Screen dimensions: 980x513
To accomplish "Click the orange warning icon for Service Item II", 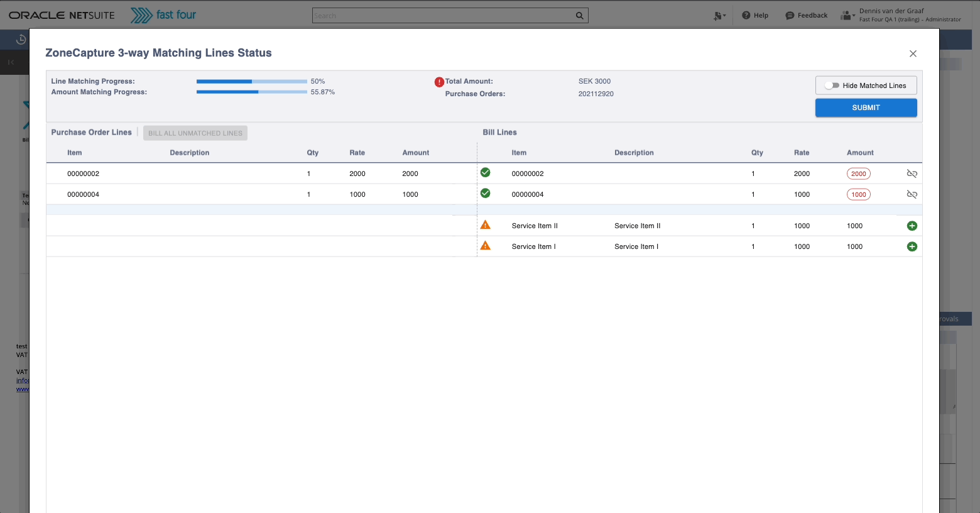I will 485,225.
